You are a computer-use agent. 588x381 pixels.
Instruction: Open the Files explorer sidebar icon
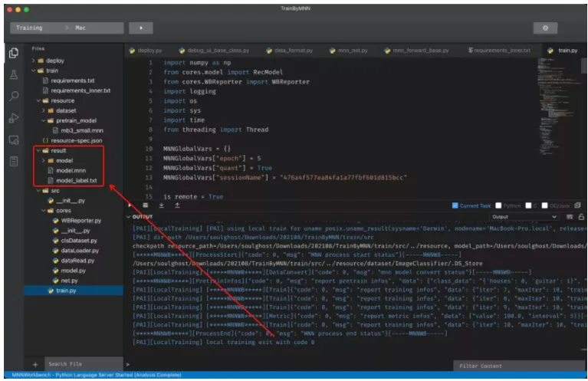click(14, 53)
